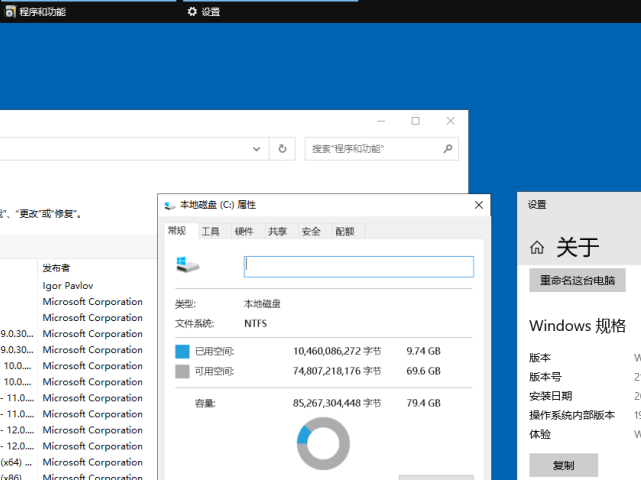
Task: Click the 复制 copy button in Settings
Action: [x=563, y=465]
